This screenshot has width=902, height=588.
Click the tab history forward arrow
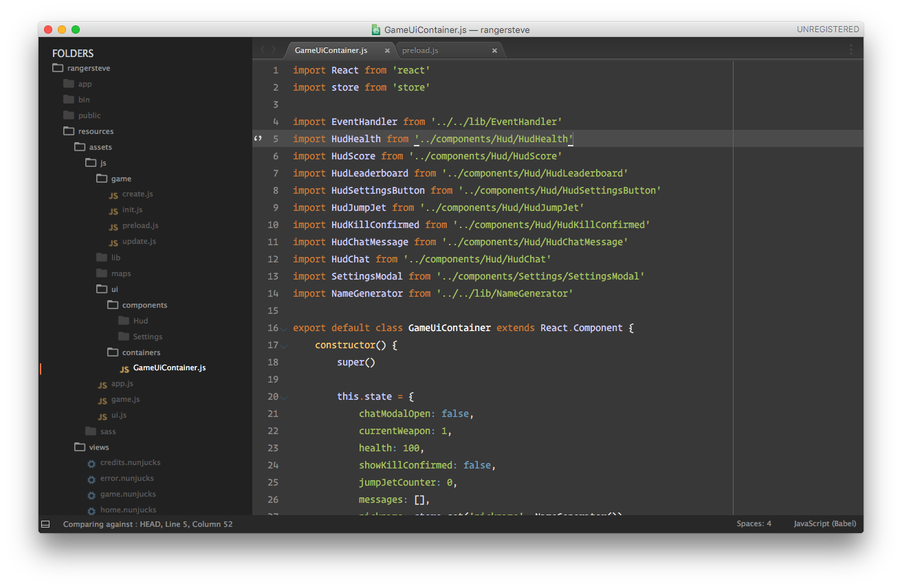click(274, 50)
